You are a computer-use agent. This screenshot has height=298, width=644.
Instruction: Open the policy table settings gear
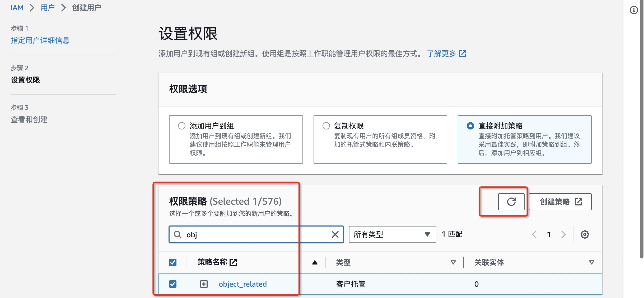[x=585, y=234]
